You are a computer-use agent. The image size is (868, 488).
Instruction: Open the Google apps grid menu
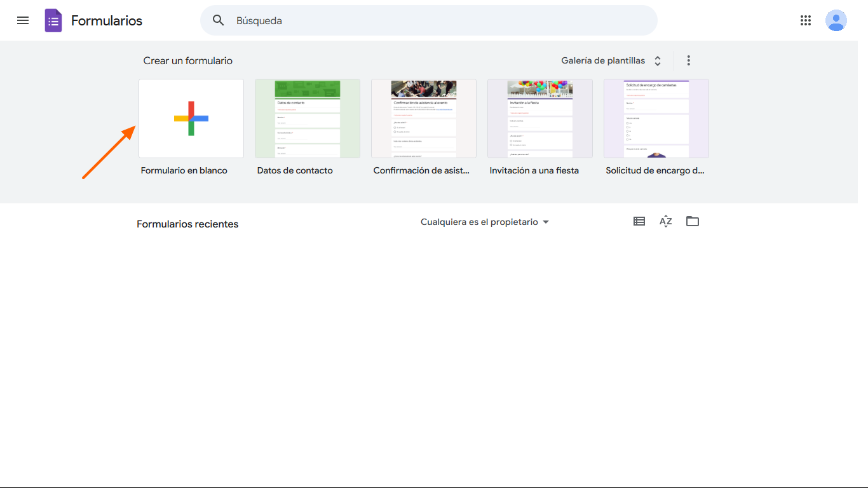tap(806, 20)
